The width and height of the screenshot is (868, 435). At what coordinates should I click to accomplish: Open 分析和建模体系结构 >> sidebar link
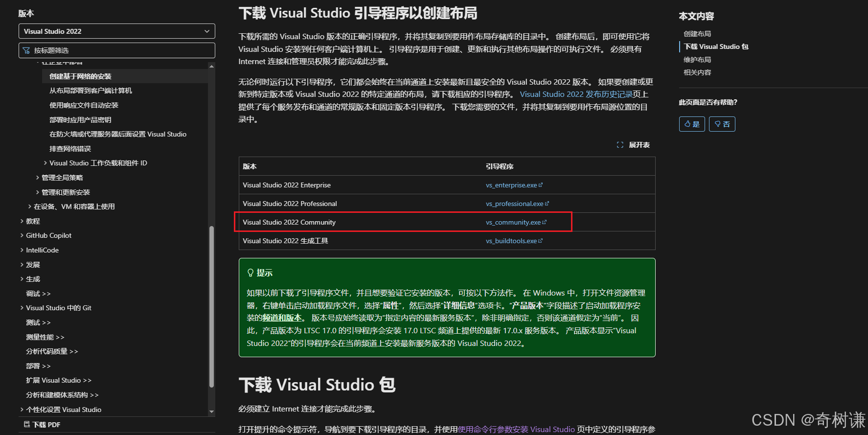click(62, 395)
